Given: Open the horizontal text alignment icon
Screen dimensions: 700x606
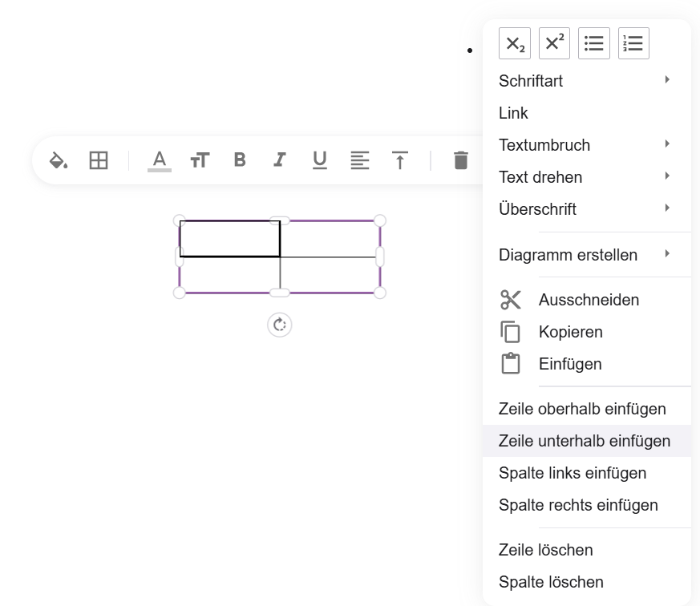Looking at the screenshot, I should click(x=360, y=160).
